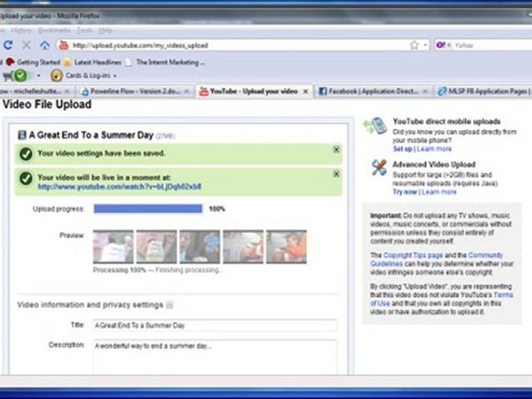
Task: Open the Tools menu
Action: pos(84,30)
